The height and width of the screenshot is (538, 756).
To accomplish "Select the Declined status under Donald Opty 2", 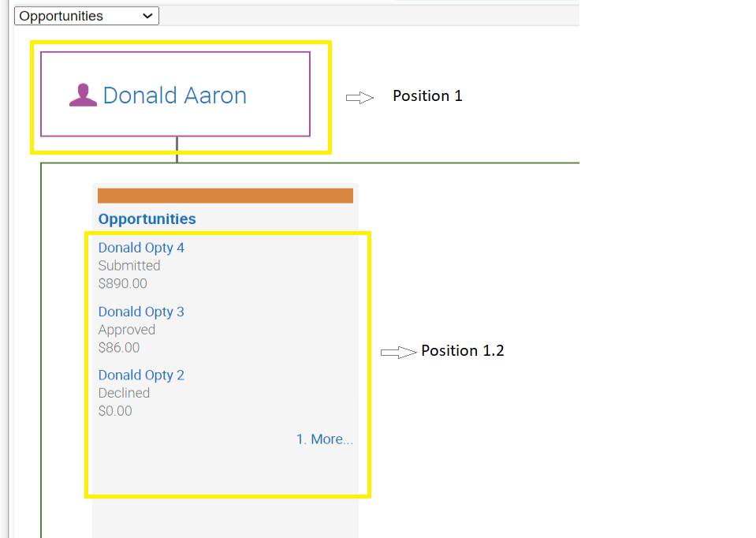I will pyautogui.click(x=123, y=393).
